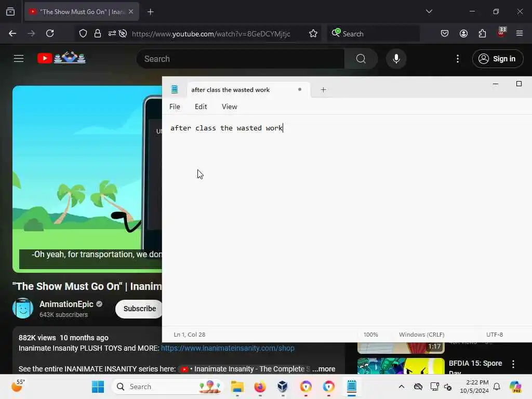The image size is (532, 399).
Task: Click the blocked autoplay icon in address bar
Action: (123, 33)
